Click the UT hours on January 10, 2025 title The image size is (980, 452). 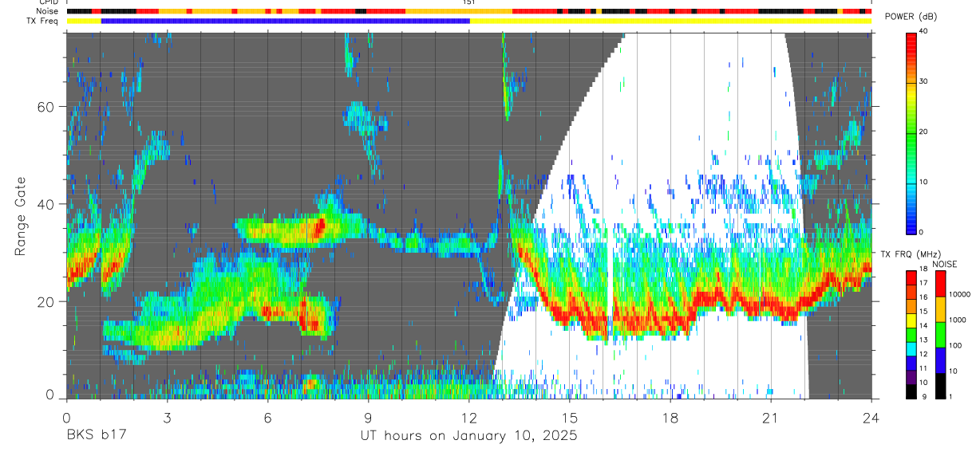(469, 436)
